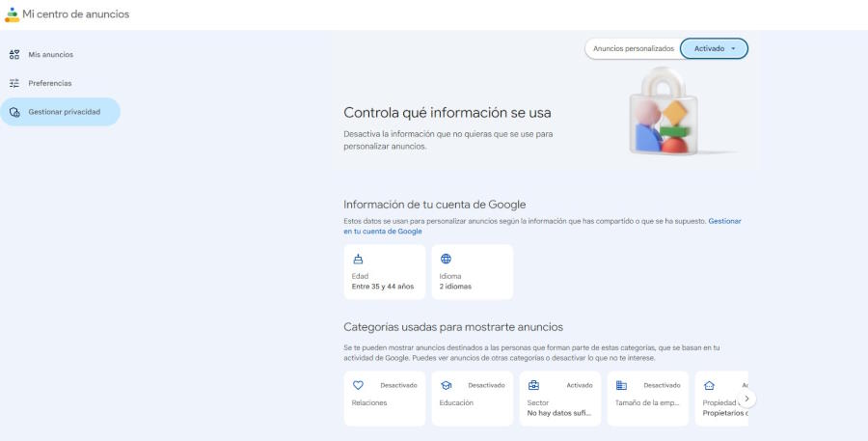Click the right chevron to show more categories

coord(746,399)
